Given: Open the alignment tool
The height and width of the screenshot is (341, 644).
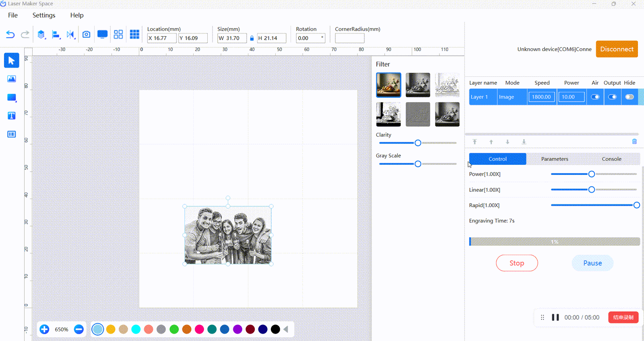Looking at the screenshot, I should 56,35.
